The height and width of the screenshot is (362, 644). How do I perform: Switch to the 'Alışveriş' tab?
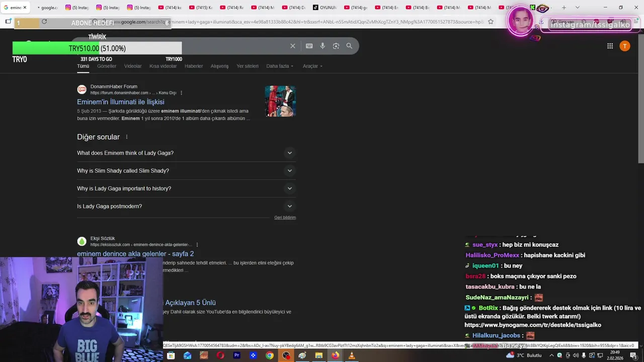219,66
